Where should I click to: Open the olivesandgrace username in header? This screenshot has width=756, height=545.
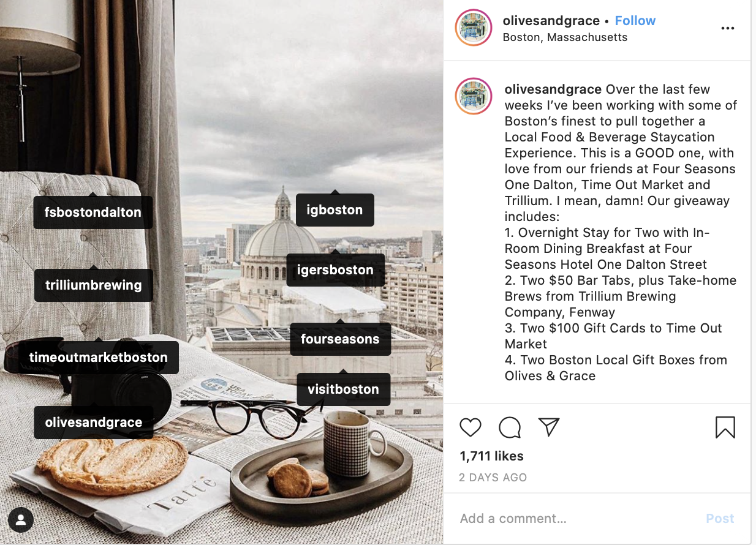551,21
